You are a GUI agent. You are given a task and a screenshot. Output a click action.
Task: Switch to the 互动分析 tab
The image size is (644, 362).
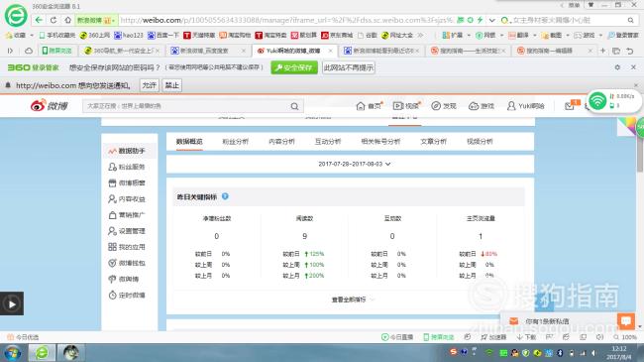pyautogui.click(x=328, y=141)
